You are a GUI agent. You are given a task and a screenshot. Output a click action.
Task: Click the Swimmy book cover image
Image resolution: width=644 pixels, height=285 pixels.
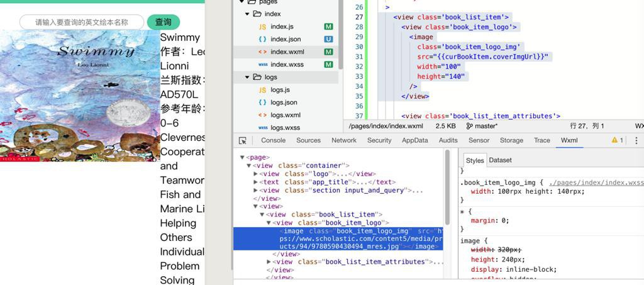(x=80, y=96)
